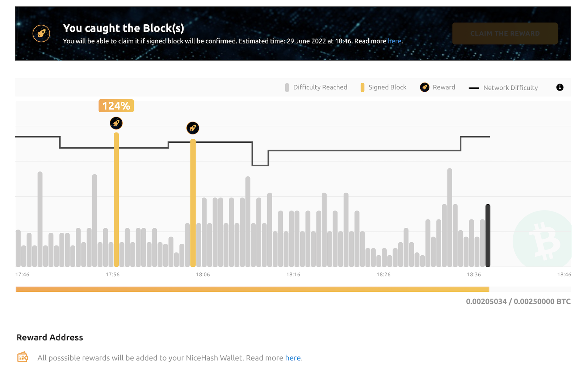Open the 'here' link in the banner message

point(394,41)
